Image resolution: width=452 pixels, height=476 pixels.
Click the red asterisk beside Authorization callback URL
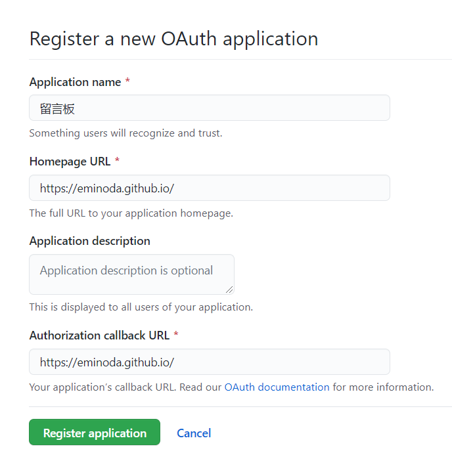pos(176,334)
